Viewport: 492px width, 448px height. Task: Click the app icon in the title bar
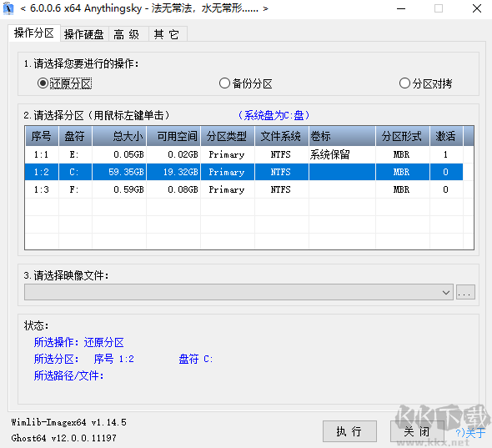(x=8, y=8)
